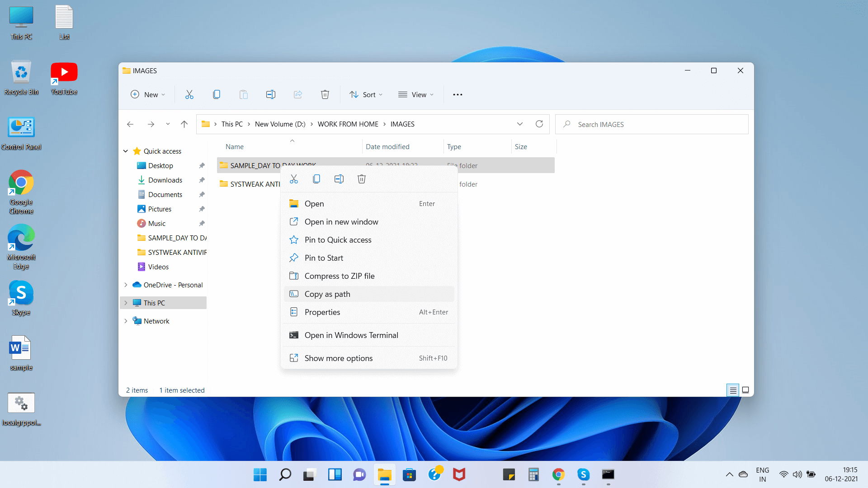Switch to large icons view layout
This screenshot has height=488, width=868.
click(x=745, y=390)
